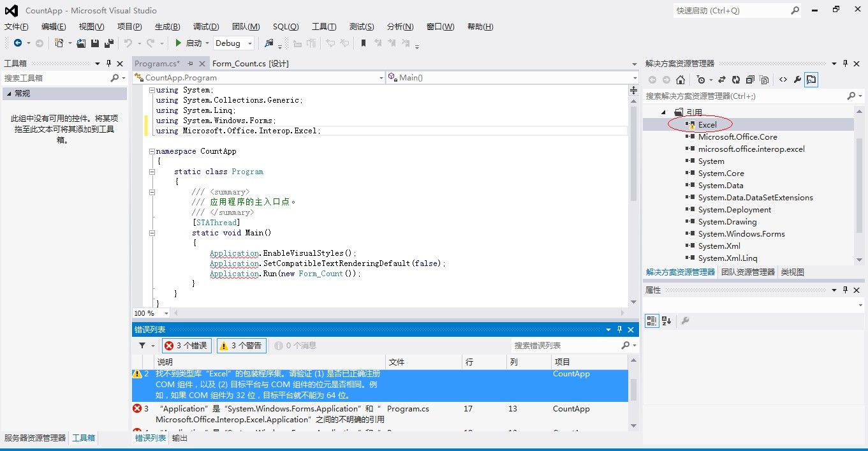
Task: Close the Toolbox panel
Action: (x=120, y=63)
